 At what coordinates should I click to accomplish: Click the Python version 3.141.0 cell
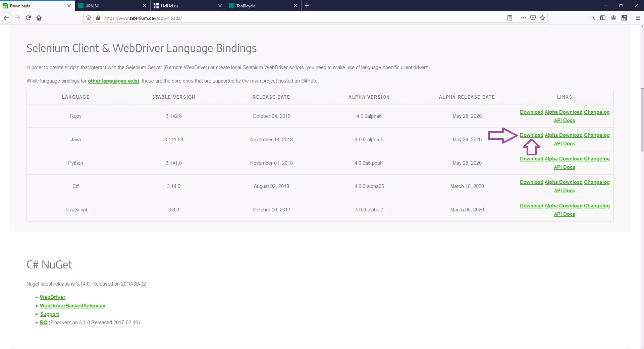coord(173,163)
